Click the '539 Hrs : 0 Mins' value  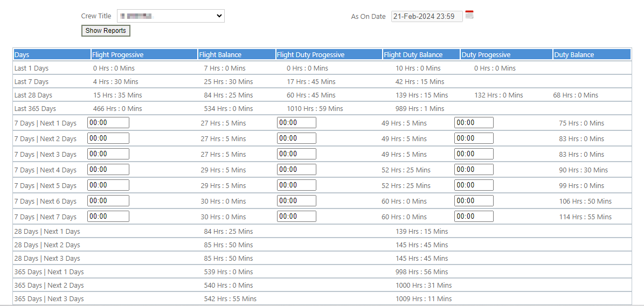click(228, 272)
